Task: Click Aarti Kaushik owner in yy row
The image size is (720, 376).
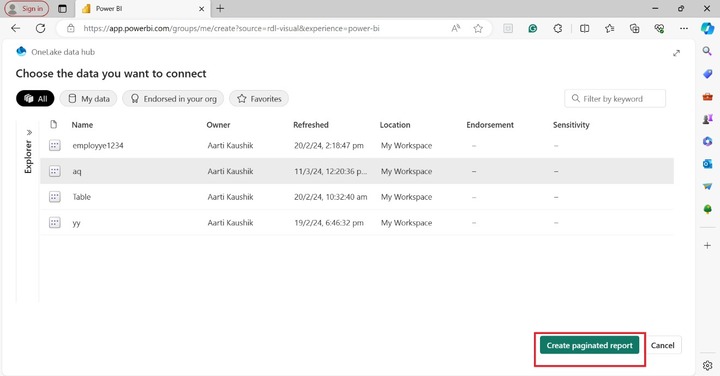Action: pos(230,223)
